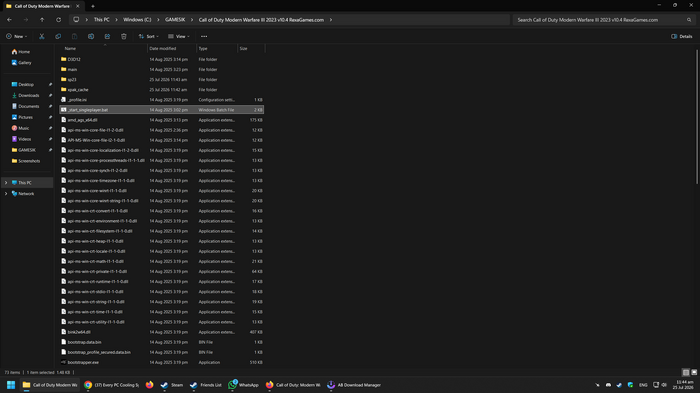Open Screenshots folder in navigation pane
Screen dimensions: 700x393
[29, 161]
